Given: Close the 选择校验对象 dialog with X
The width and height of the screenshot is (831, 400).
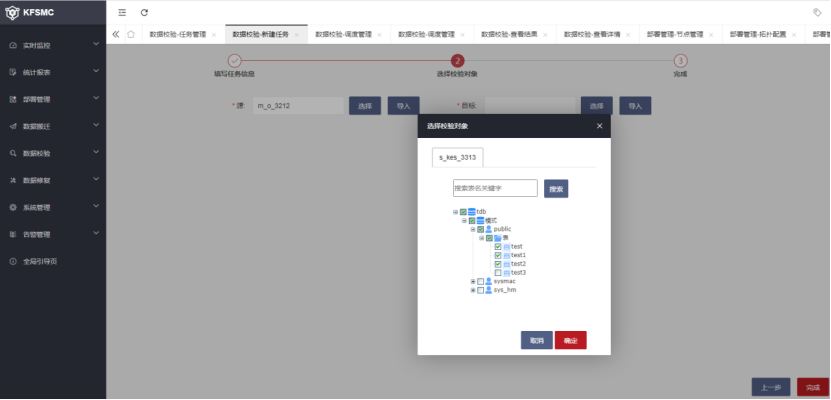Looking at the screenshot, I should click(x=599, y=126).
